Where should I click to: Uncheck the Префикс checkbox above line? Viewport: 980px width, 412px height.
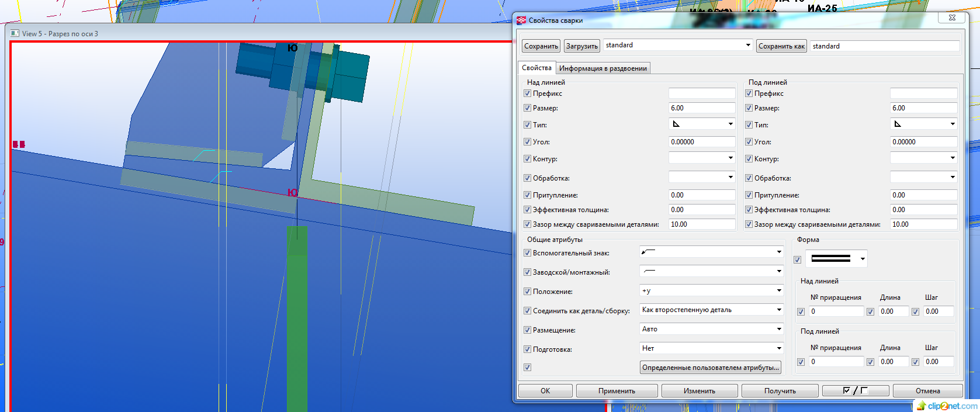click(x=527, y=94)
